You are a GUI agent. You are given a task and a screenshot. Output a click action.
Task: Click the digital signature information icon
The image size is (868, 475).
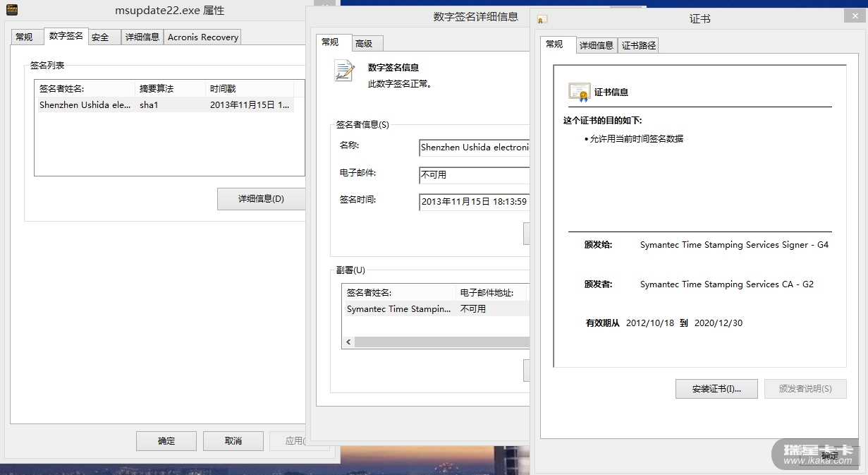coord(344,71)
